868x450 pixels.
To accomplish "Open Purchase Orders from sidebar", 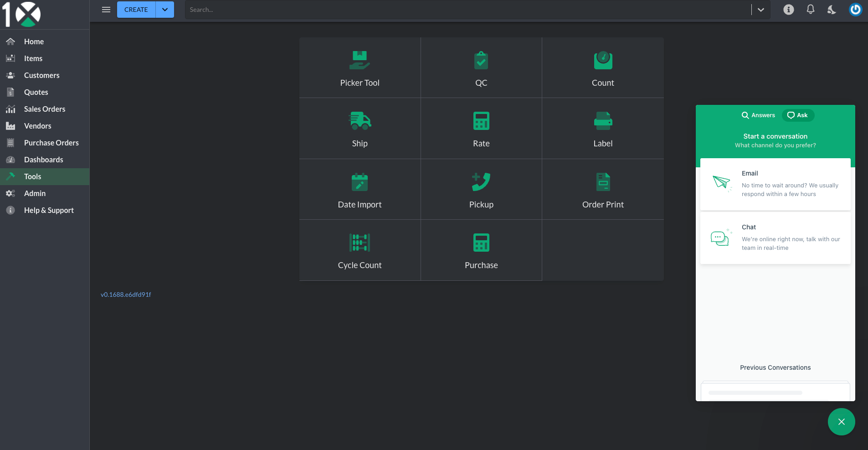I will tap(51, 143).
